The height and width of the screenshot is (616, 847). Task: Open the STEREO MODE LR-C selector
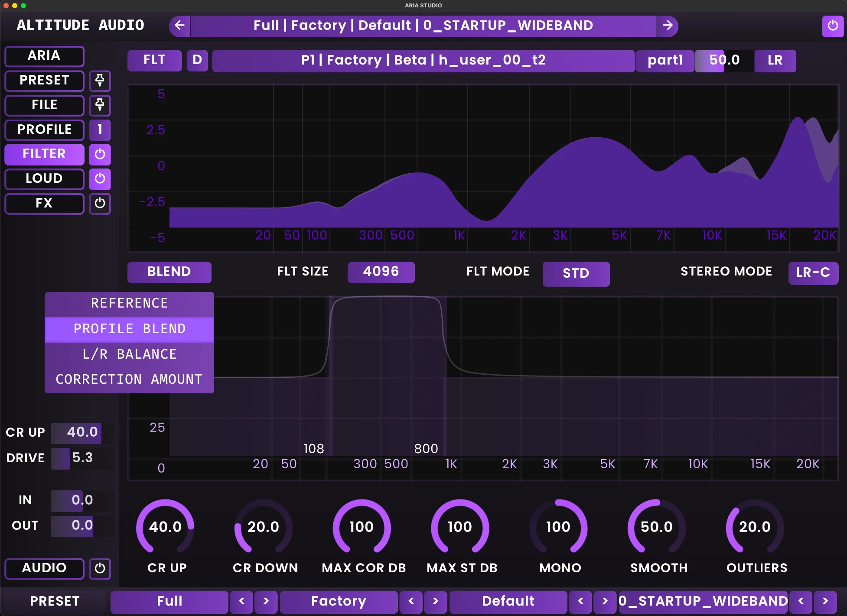click(x=813, y=273)
